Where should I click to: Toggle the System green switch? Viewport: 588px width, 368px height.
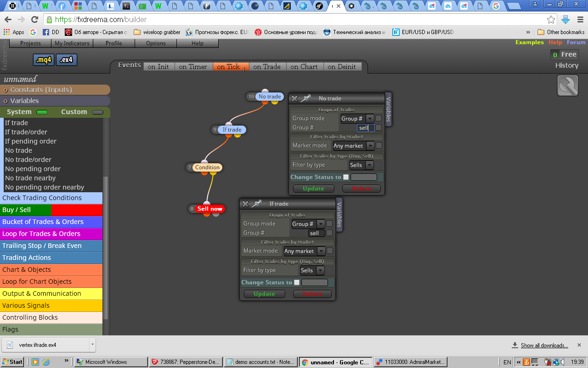[42, 112]
